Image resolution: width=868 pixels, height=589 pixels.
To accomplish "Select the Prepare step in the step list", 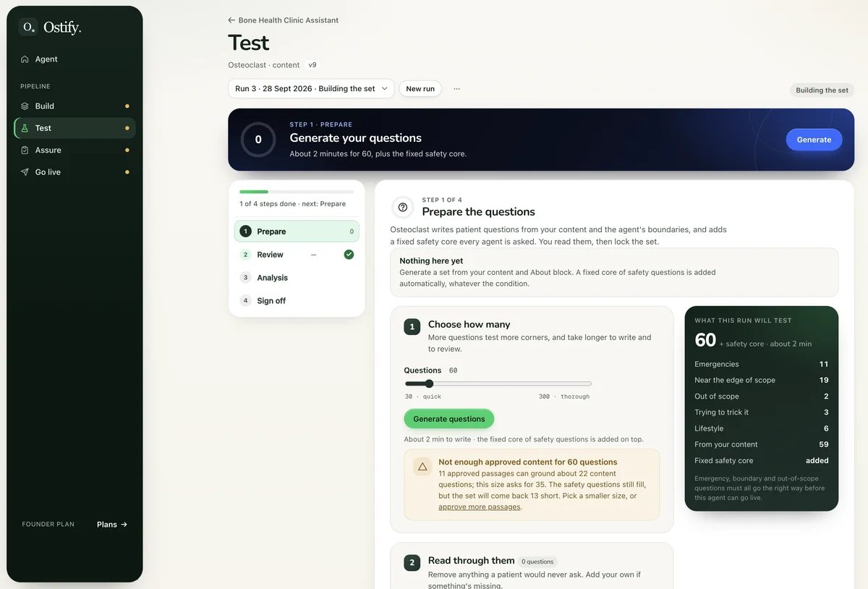I will tap(297, 232).
